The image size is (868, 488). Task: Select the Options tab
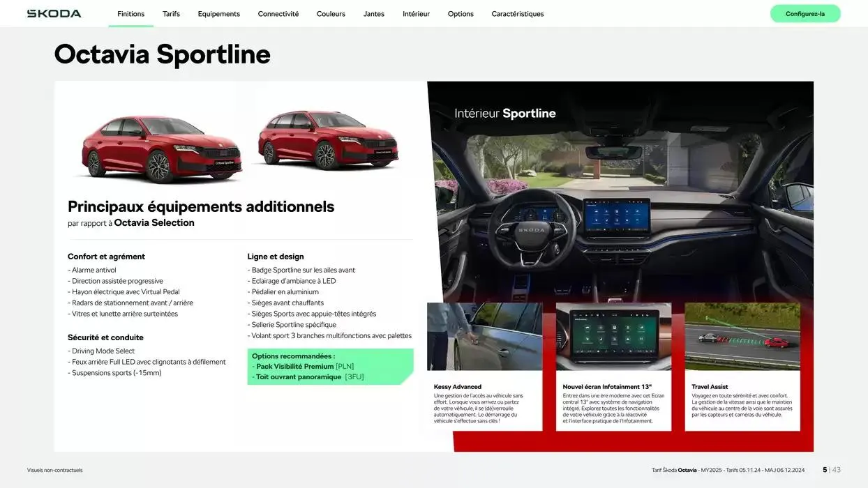coord(461,14)
